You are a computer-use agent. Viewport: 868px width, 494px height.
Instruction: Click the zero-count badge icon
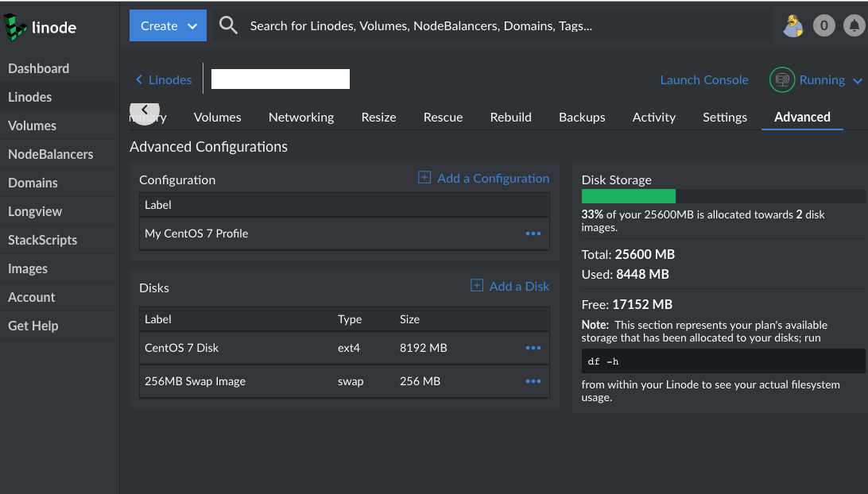pyautogui.click(x=823, y=25)
